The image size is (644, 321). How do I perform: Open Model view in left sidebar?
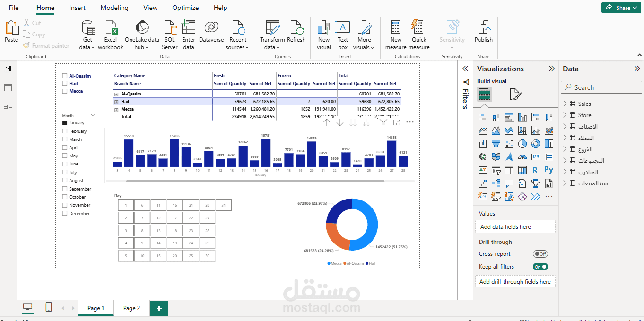coord(8,107)
